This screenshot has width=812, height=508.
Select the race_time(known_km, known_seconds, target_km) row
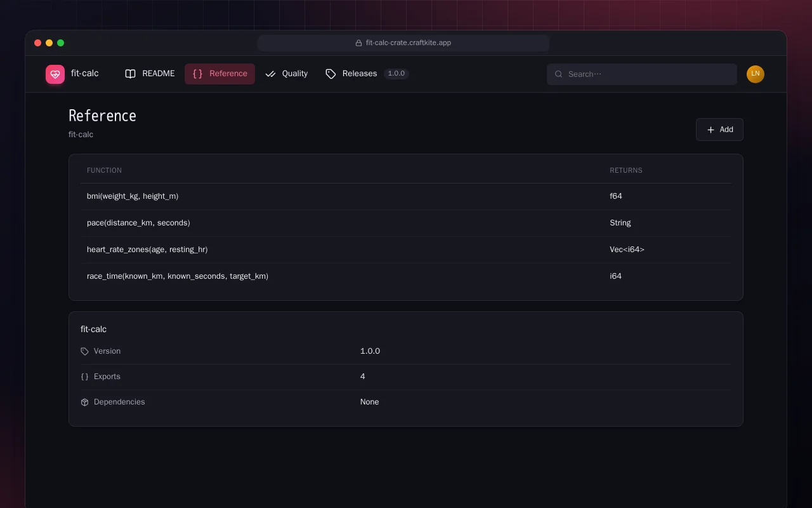click(x=406, y=276)
